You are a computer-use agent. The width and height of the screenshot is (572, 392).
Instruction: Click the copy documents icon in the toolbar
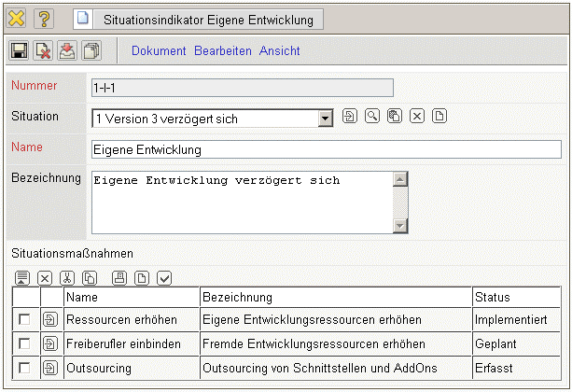[90, 50]
